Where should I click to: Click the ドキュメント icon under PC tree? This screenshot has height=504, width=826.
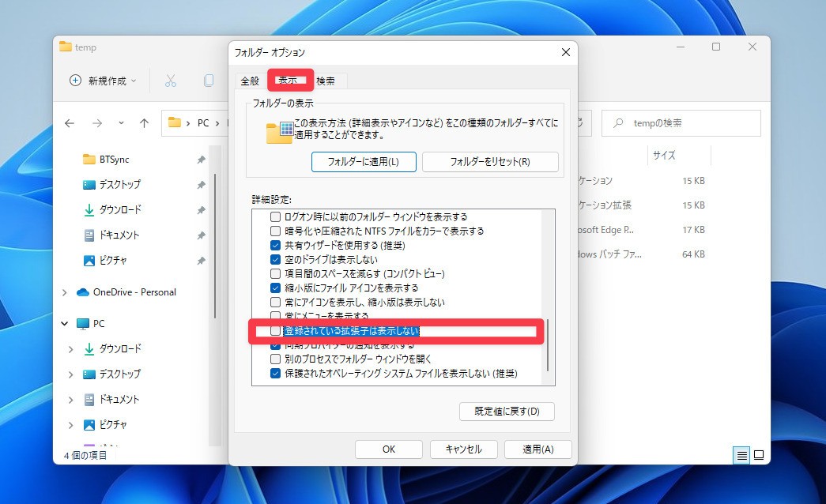click(89, 399)
